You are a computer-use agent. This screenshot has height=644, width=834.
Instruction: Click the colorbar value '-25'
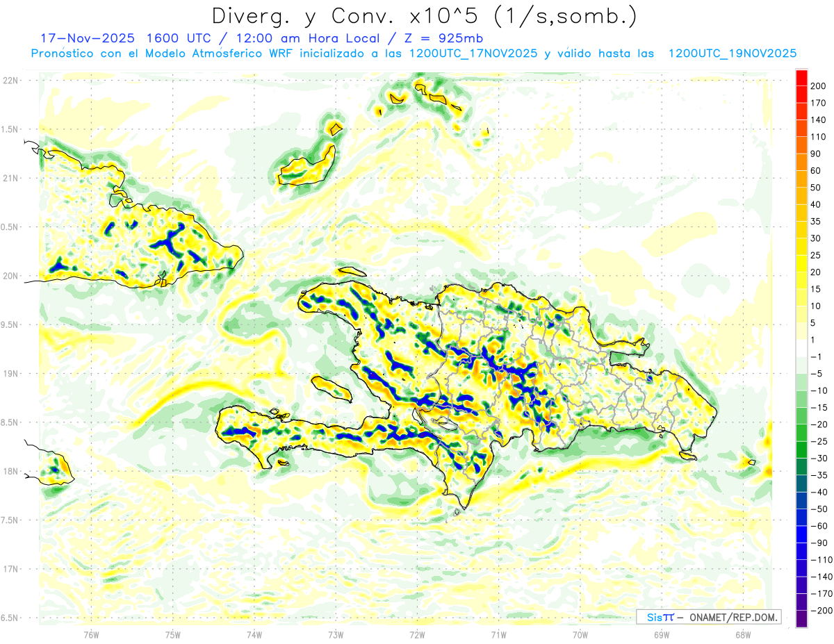(820, 441)
